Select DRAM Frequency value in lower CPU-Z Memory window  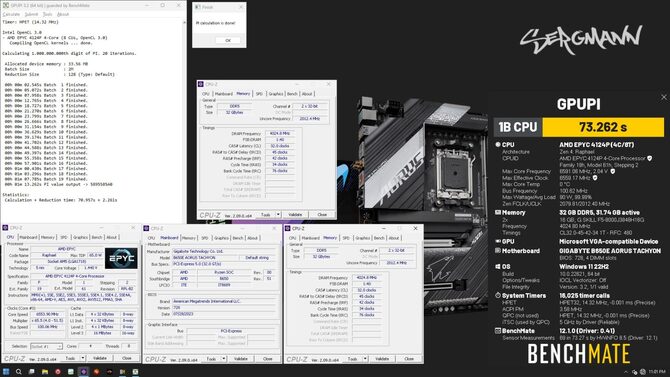coord(366,277)
